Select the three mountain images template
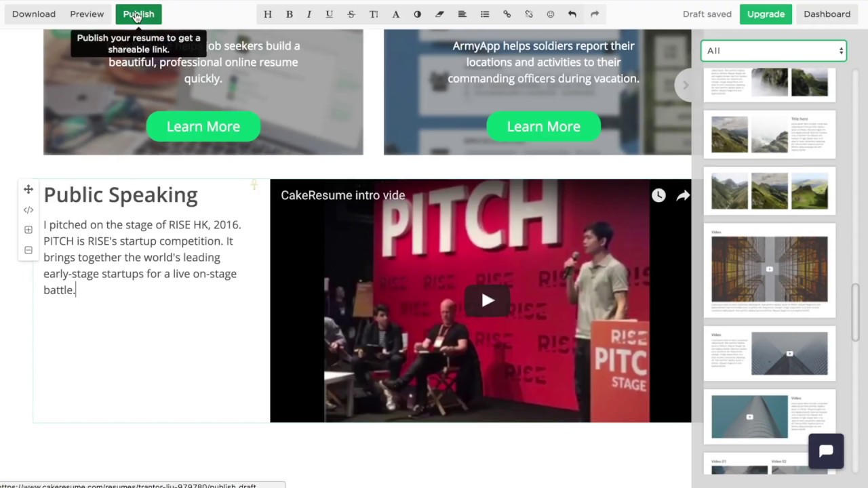Image resolution: width=868 pixels, height=488 pixels. (770, 192)
